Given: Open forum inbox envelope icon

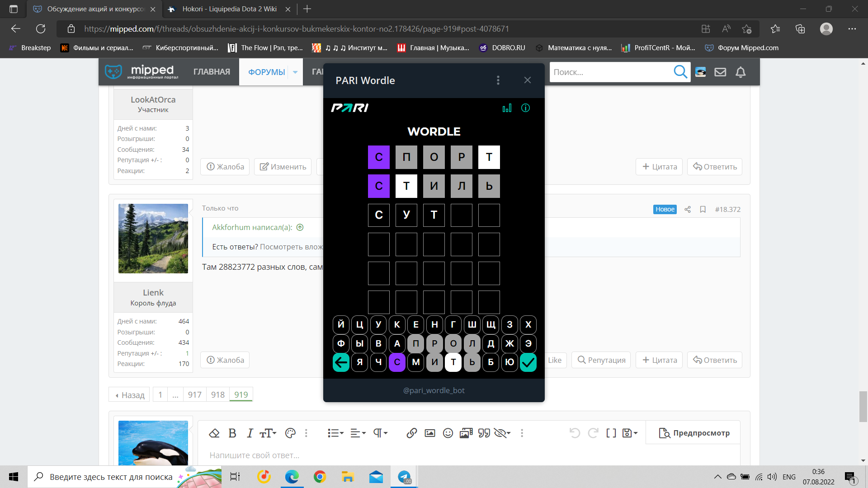Looking at the screenshot, I should 720,72.
